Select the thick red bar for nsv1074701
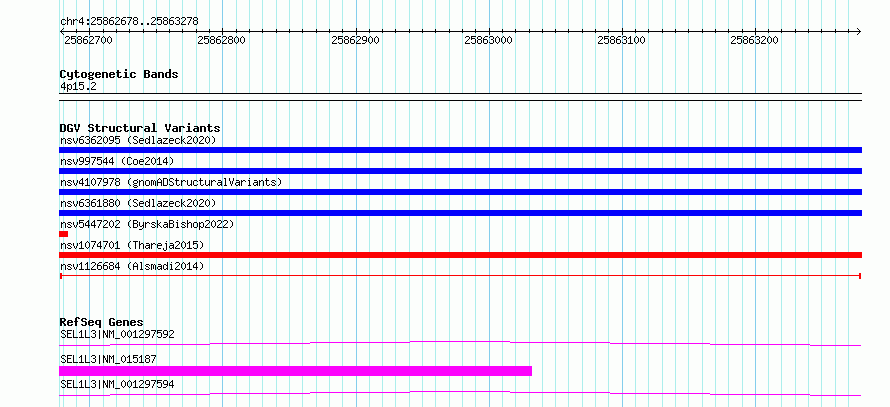 [460, 255]
